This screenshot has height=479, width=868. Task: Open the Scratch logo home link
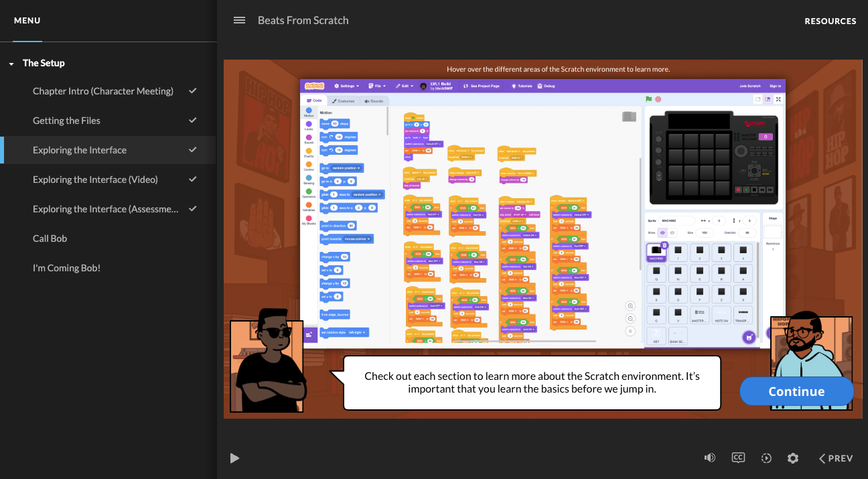[315, 86]
